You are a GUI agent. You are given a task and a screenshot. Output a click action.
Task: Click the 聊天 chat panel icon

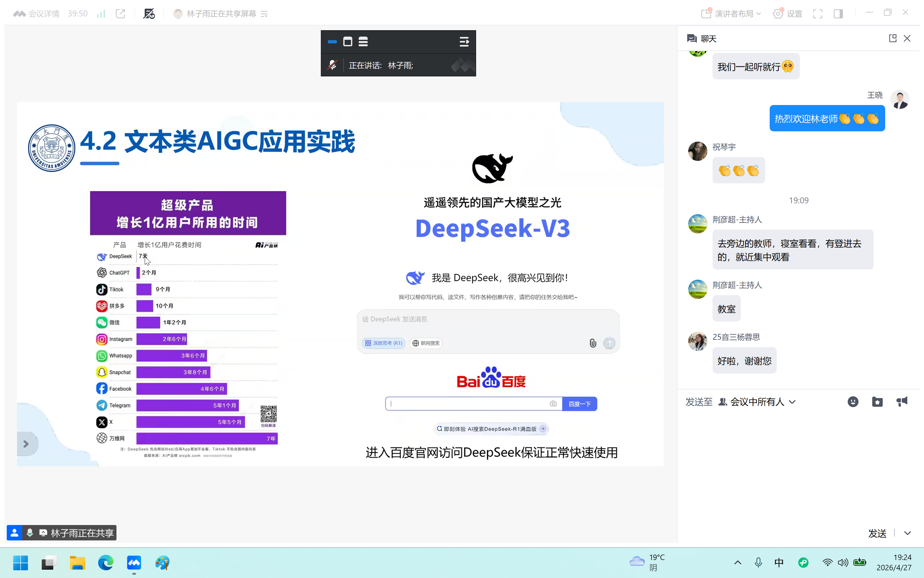(x=691, y=39)
